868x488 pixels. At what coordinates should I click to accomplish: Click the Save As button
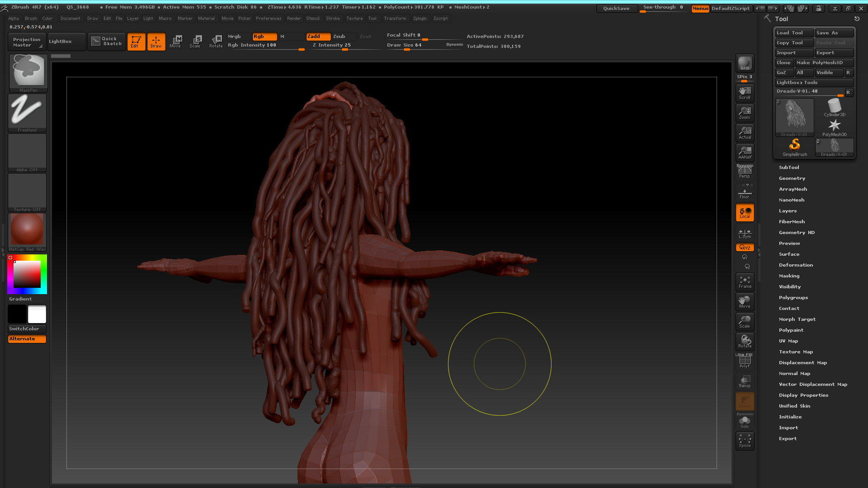pyautogui.click(x=834, y=33)
